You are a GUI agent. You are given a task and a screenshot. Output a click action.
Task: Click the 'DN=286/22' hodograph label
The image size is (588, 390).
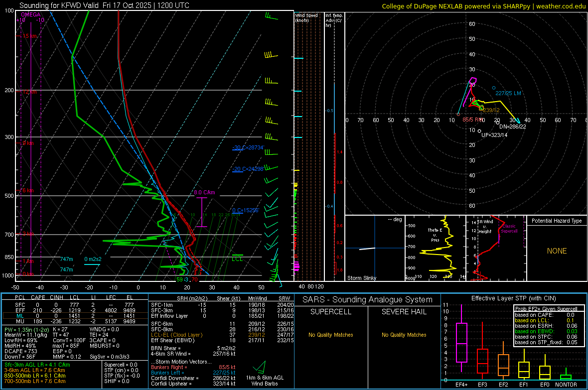(513, 127)
